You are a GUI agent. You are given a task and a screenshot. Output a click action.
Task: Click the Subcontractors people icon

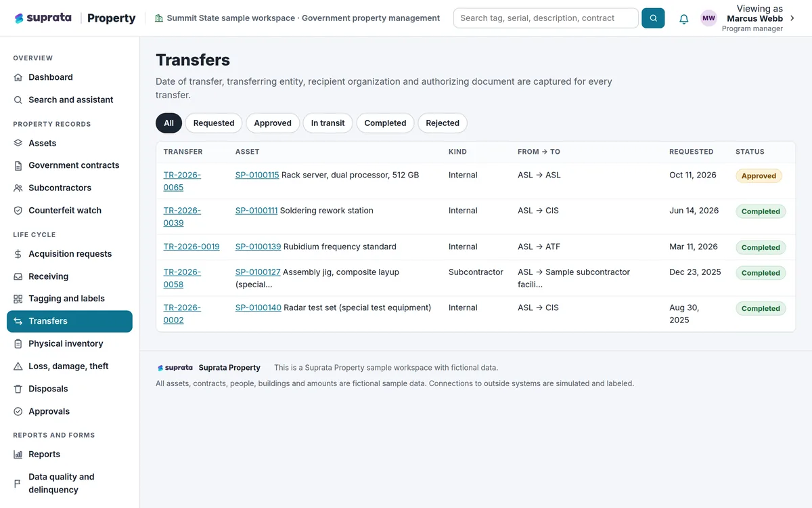18,188
